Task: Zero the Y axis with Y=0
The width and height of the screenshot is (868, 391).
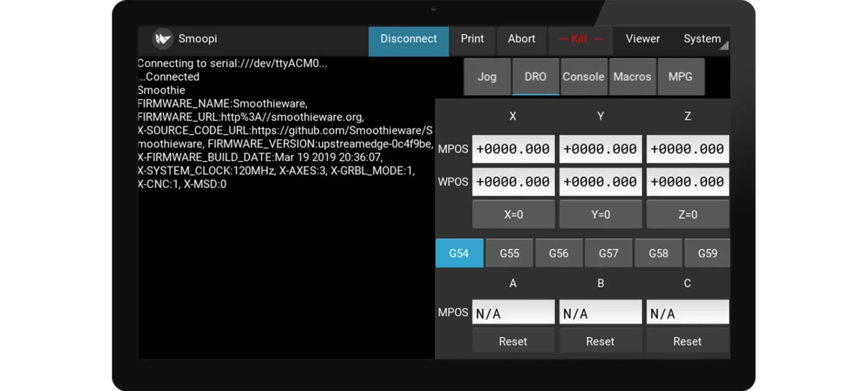Action: tap(601, 215)
